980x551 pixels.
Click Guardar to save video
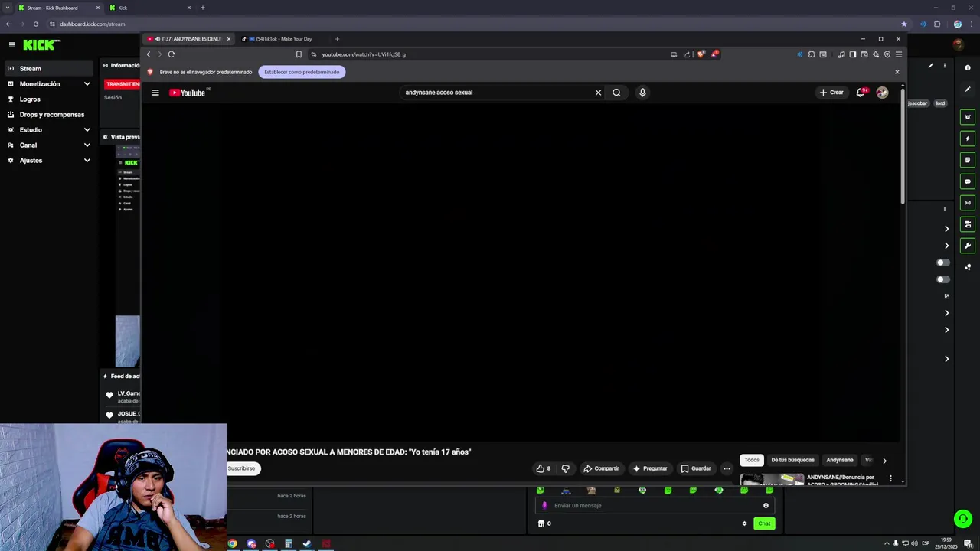pyautogui.click(x=696, y=468)
